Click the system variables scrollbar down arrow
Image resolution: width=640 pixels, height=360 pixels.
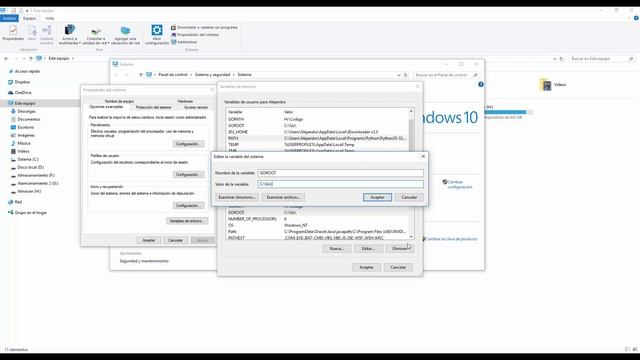click(x=411, y=237)
